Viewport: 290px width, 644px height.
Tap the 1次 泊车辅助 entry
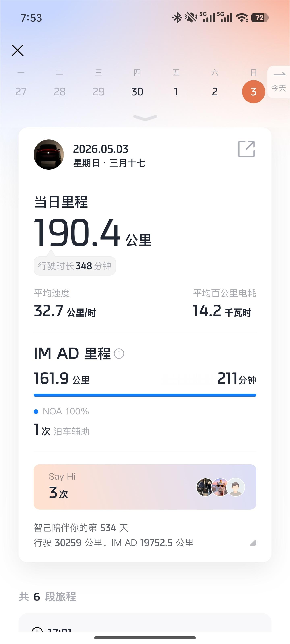click(x=62, y=430)
